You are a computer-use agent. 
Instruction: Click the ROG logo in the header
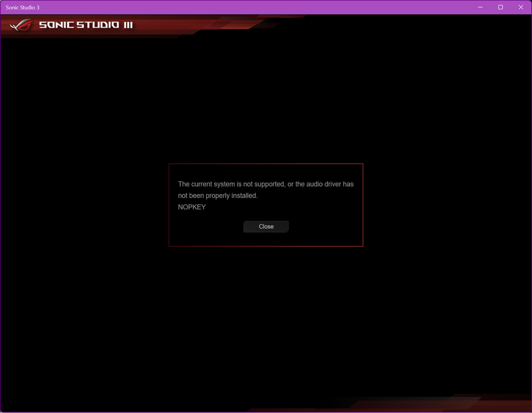point(21,25)
